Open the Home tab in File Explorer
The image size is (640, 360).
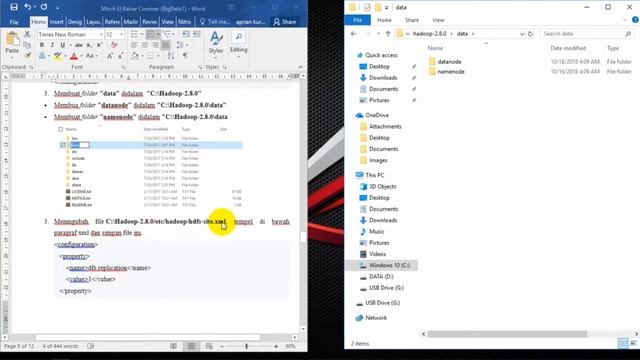(x=384, y=20)
